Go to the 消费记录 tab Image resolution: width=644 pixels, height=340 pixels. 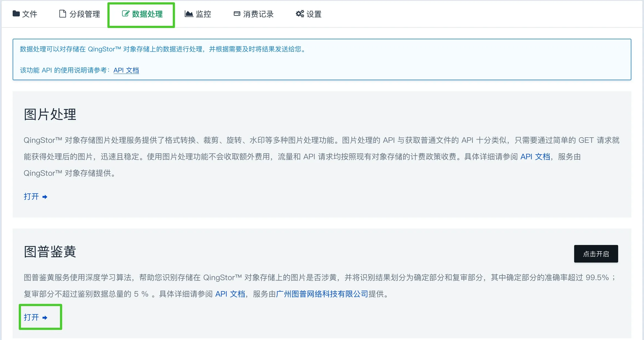point(258,14)
